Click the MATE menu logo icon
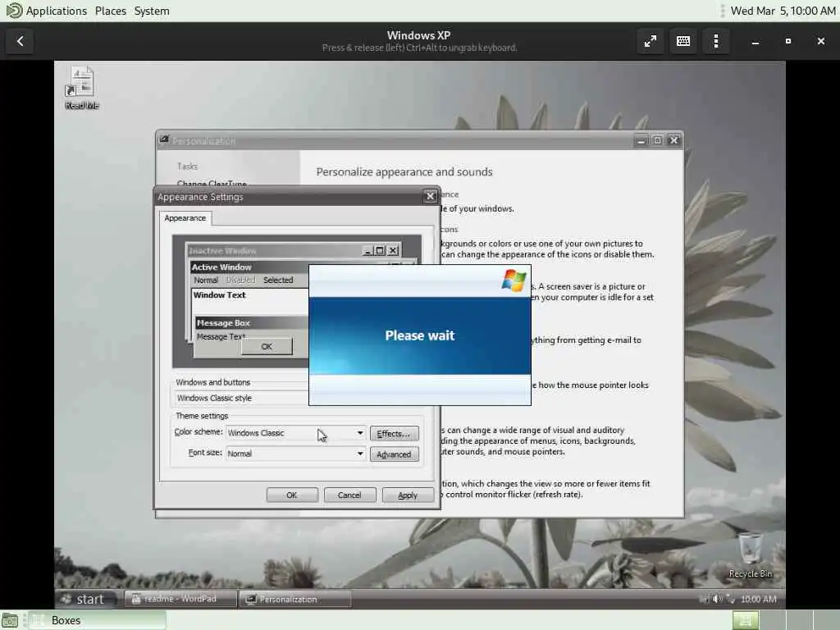Viewport: 840px width, 630px height. point(13,11)
